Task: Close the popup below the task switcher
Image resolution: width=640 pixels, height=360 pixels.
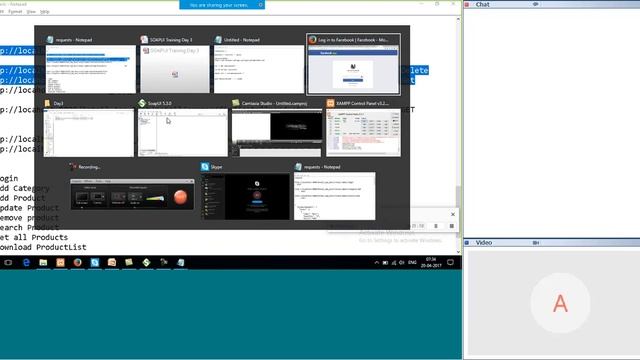Action: (453, 214)
